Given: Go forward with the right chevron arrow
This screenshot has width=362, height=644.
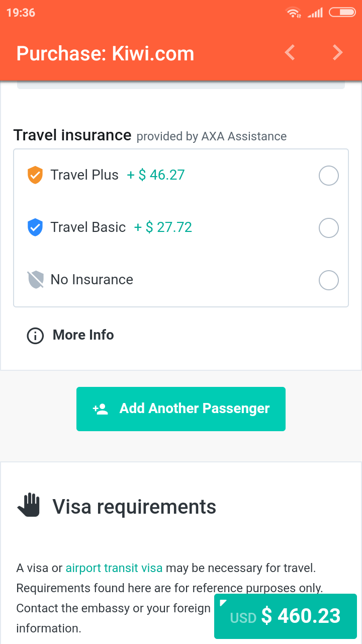Looking at the screenshot, I should (337, 52).
